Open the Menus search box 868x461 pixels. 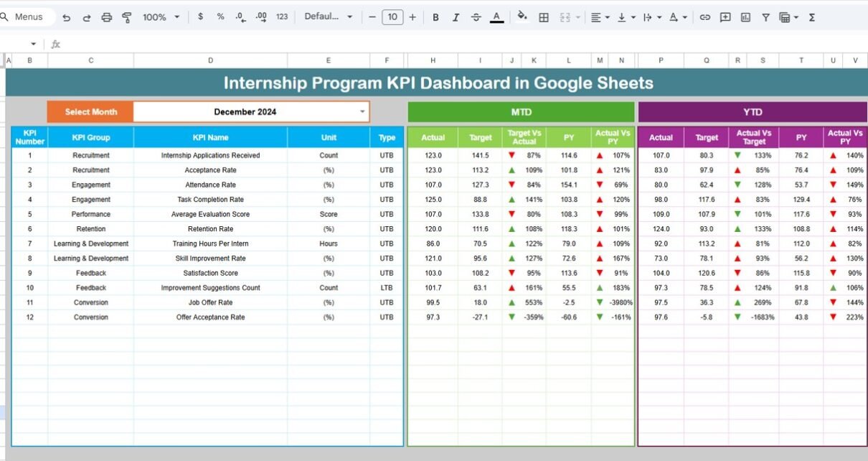point(27,17)
